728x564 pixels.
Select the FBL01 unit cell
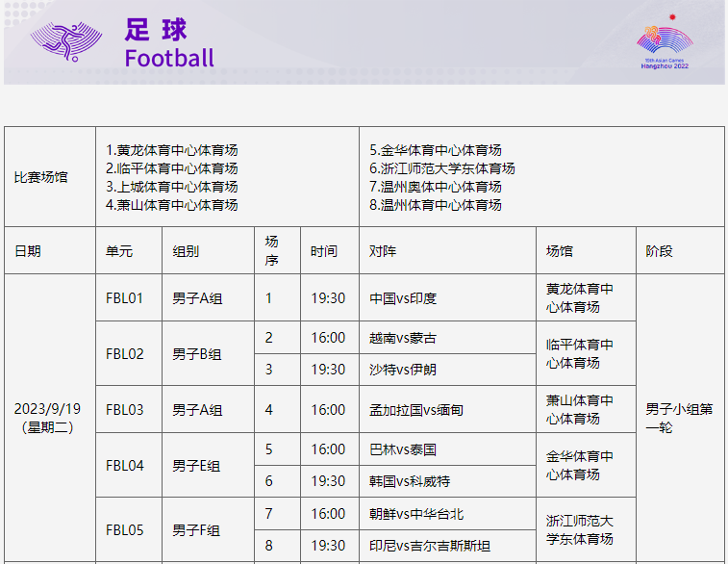tap(129, 297)
